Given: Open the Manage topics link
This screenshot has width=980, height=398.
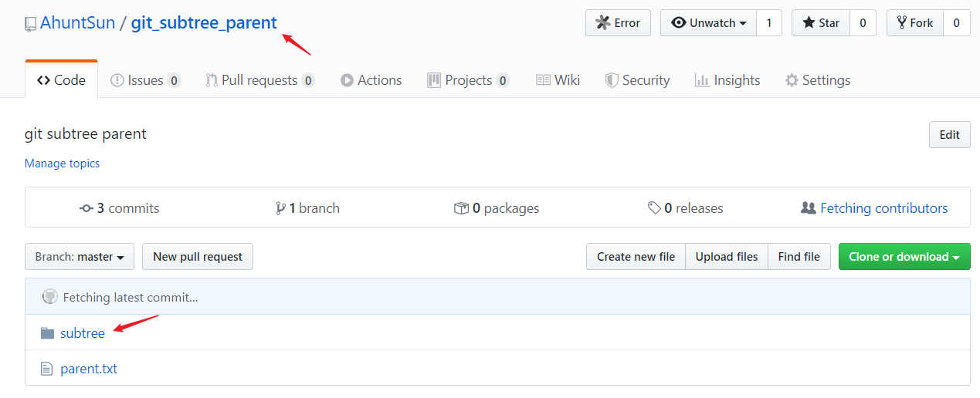Looking at the screenshot, I should 62,164.
